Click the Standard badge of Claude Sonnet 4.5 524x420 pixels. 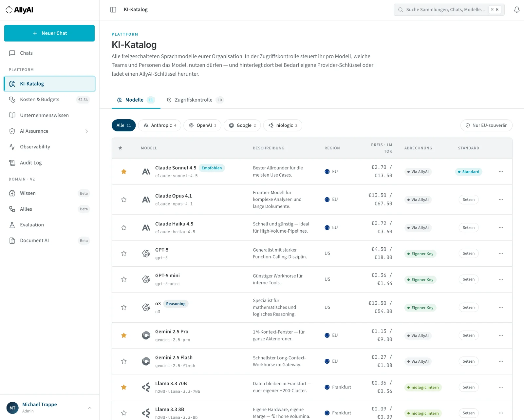point(469,172)
